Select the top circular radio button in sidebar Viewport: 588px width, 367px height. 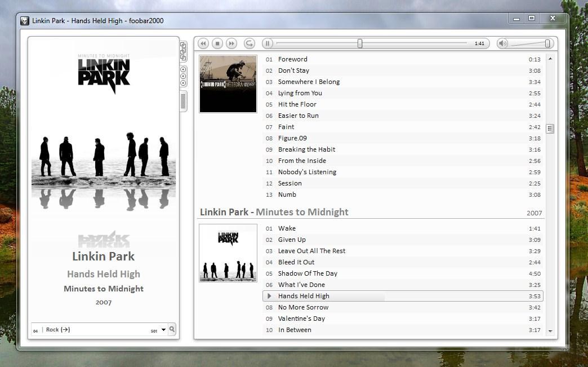click(184, 69)
